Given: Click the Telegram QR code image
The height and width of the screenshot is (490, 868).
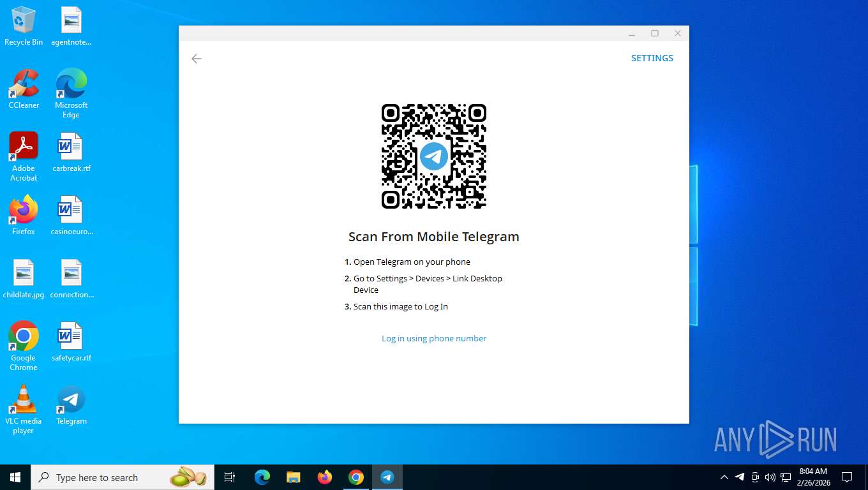Looking at the screenshot, I should pyautogui.click(x=434, y=156).
